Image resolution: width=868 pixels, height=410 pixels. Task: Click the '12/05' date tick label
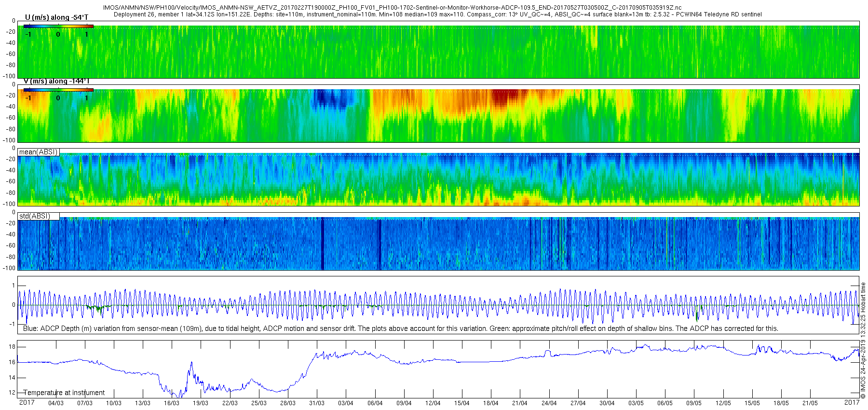(723, 403)
